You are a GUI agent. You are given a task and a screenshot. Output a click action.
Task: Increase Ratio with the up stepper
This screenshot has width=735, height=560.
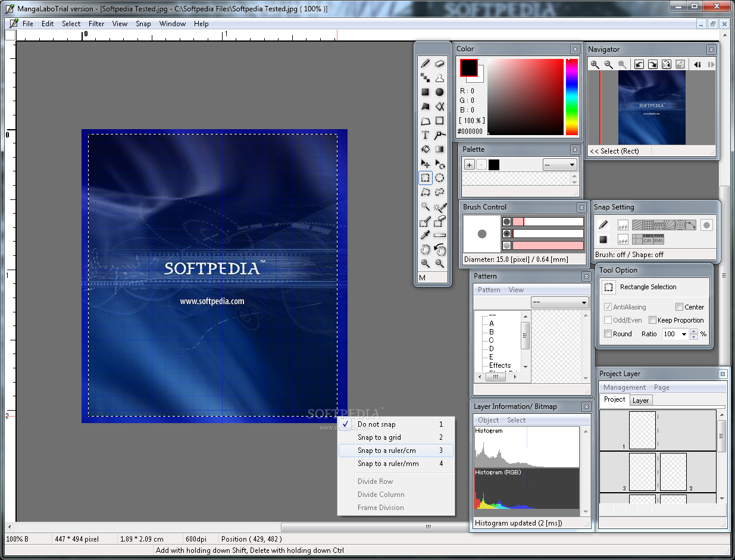pyautogui.click(x=693, y=331)
